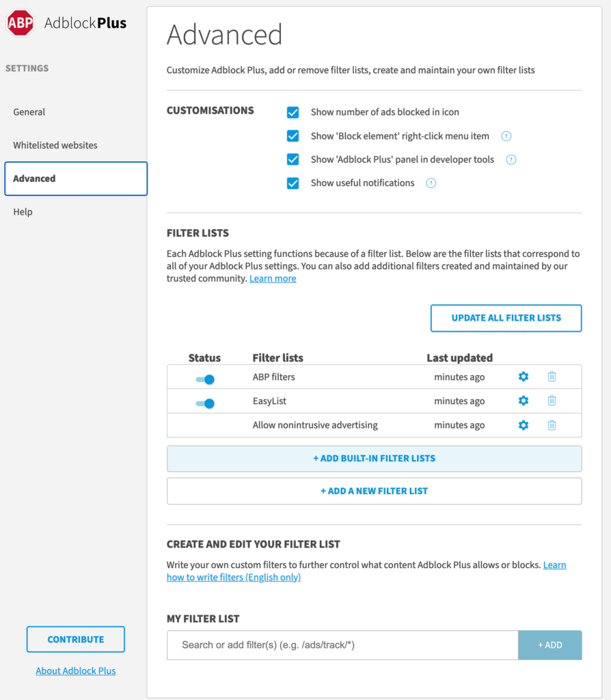Remove the Allow nonintrusive advertising list

[552, 425]
